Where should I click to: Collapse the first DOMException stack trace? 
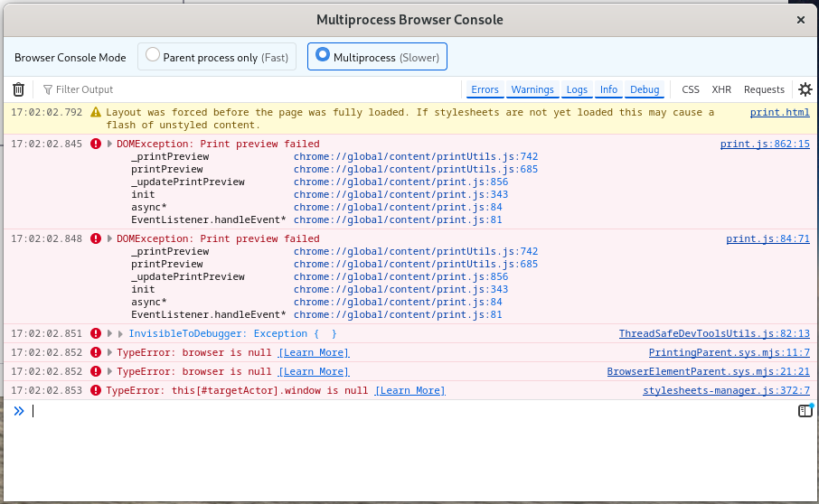109,144
